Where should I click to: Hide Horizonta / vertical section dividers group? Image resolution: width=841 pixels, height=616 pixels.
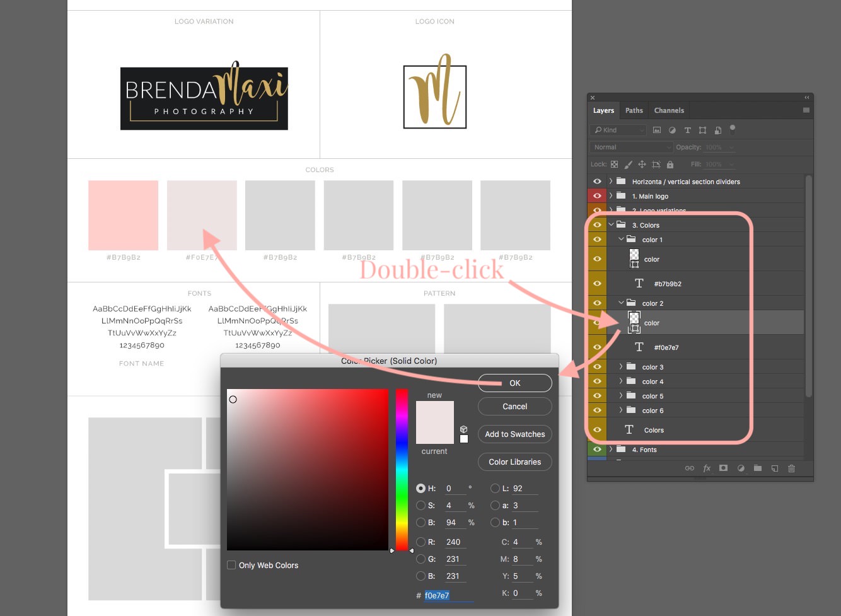point(597,182)
